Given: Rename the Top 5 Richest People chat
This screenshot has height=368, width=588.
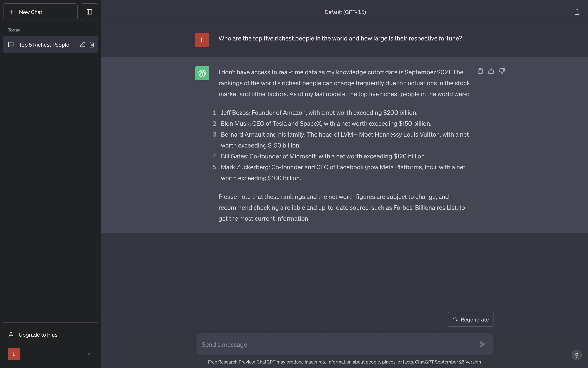Looking at the screenshot, I should point(82,45).
